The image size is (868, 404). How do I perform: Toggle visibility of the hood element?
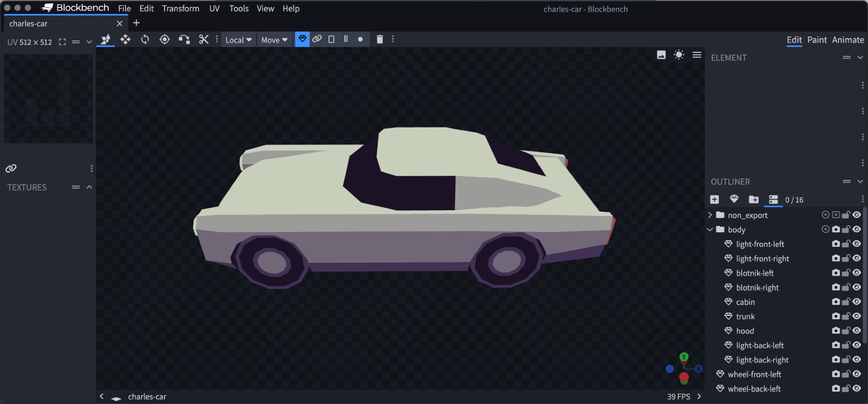coord(857,331)
